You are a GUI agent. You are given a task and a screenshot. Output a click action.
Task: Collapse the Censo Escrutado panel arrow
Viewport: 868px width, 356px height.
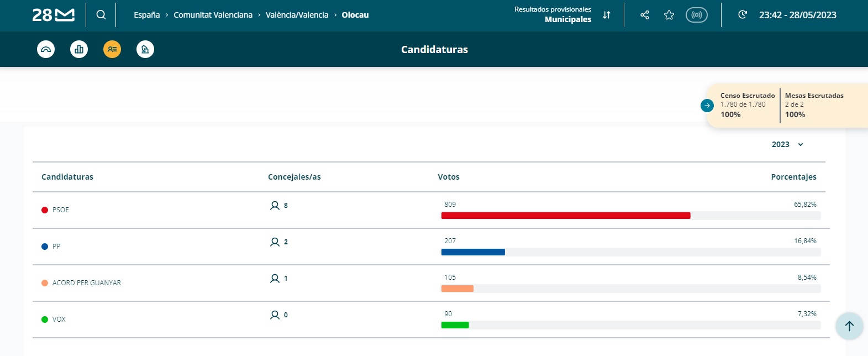coord(707,106)
